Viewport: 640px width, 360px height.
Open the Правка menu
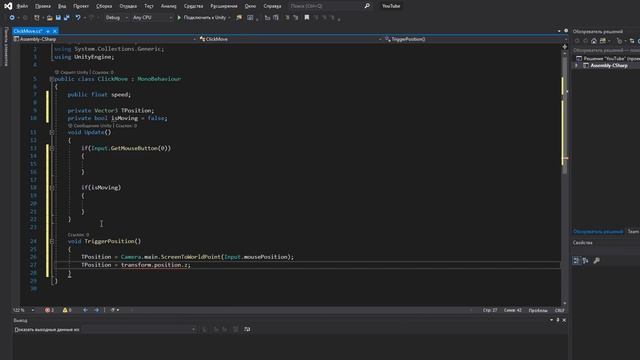tap(43, 6)
